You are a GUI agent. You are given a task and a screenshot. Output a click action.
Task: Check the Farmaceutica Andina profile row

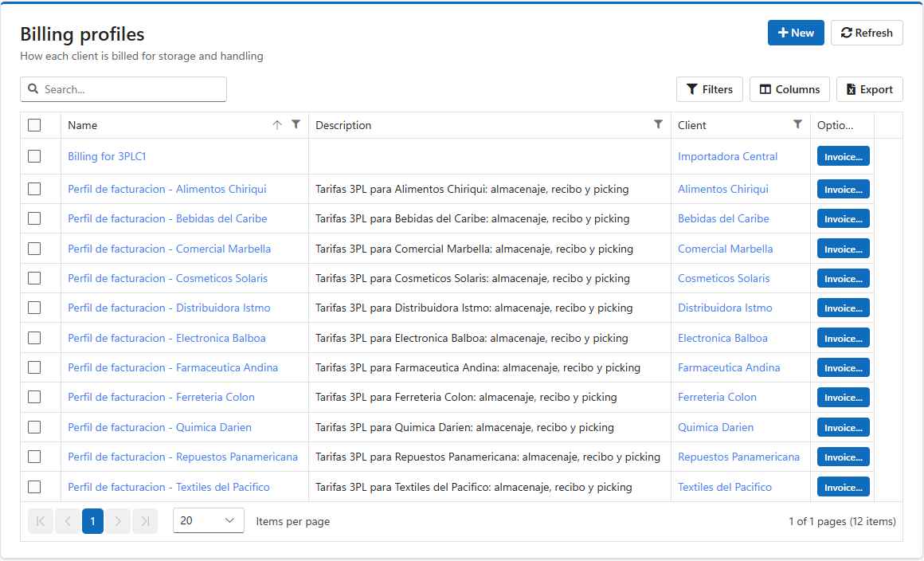34,367
